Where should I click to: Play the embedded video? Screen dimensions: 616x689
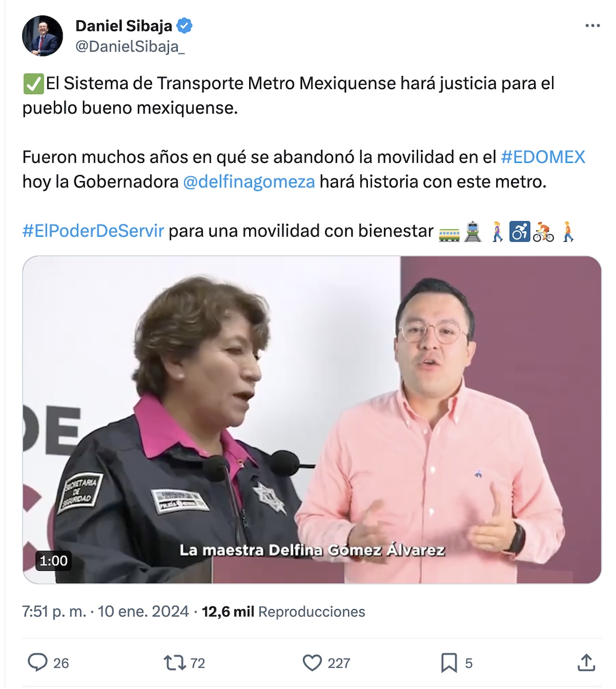(312, 419)
